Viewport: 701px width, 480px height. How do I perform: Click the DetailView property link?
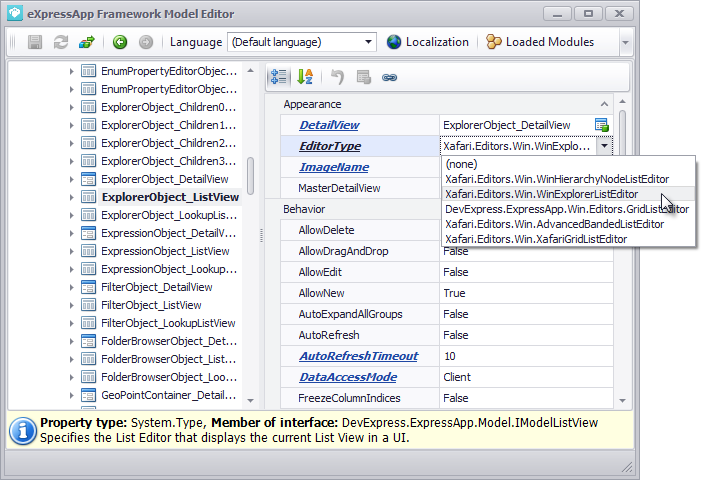pos(329,125)
